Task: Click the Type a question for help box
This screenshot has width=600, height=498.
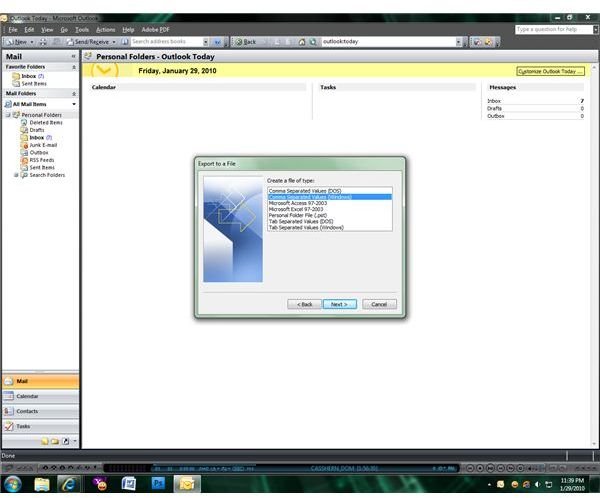Action: pos(554,29)
